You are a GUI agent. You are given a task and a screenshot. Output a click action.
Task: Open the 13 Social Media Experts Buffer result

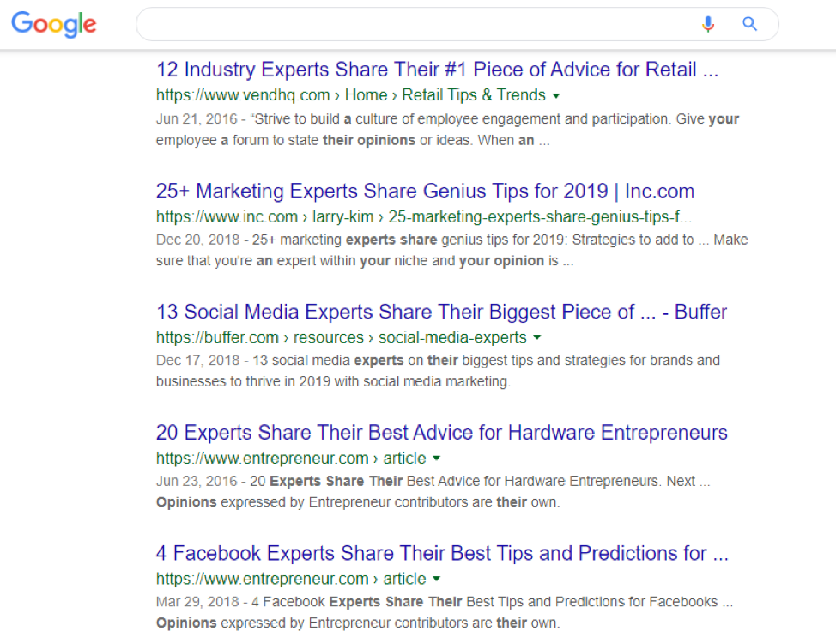(441, 312)
